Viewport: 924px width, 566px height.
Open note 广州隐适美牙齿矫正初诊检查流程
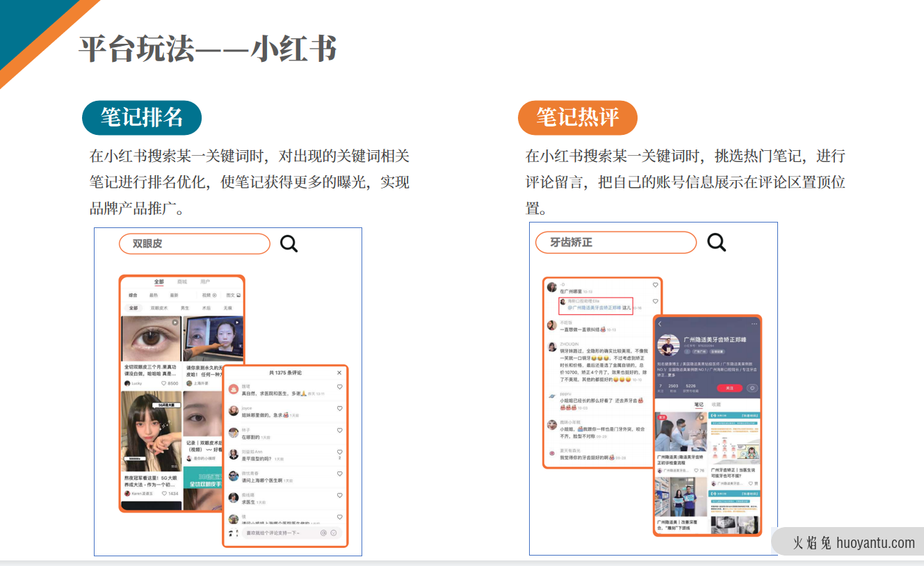point(681,460)
